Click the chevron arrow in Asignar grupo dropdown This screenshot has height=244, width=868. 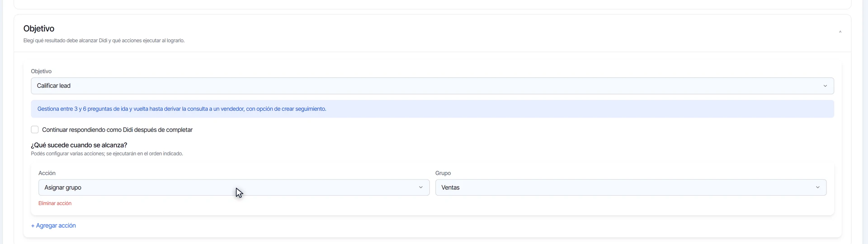pos(420,188)
